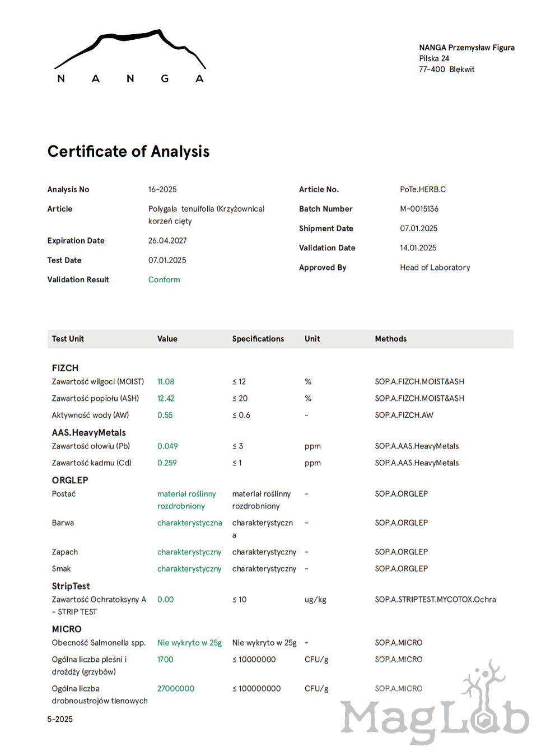560x747 pixels.
Task: Click the AAS.HeavyMetals section heading
Action: point(88,433)
